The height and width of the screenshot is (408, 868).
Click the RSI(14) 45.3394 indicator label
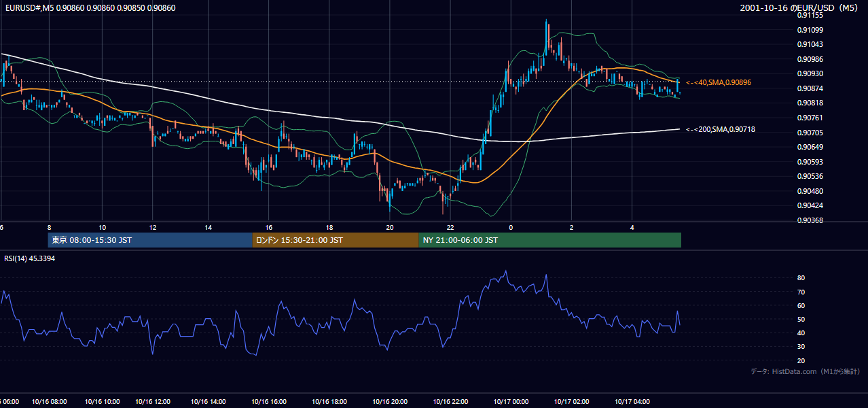point(29,258)
